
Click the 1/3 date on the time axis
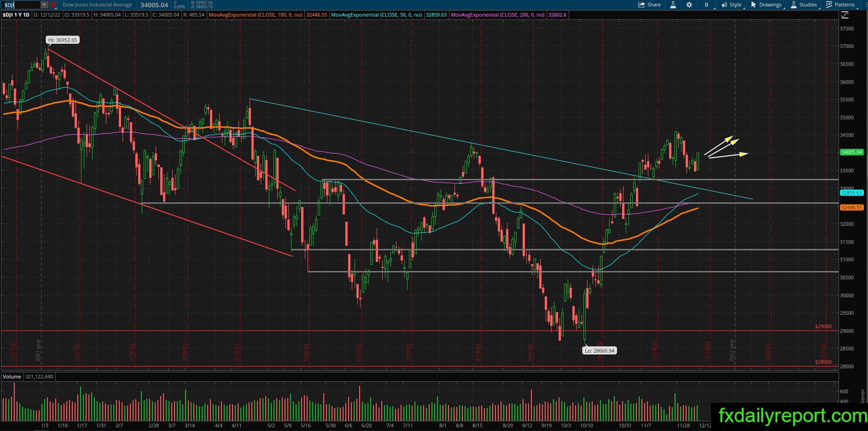click(x=45, y=425)
